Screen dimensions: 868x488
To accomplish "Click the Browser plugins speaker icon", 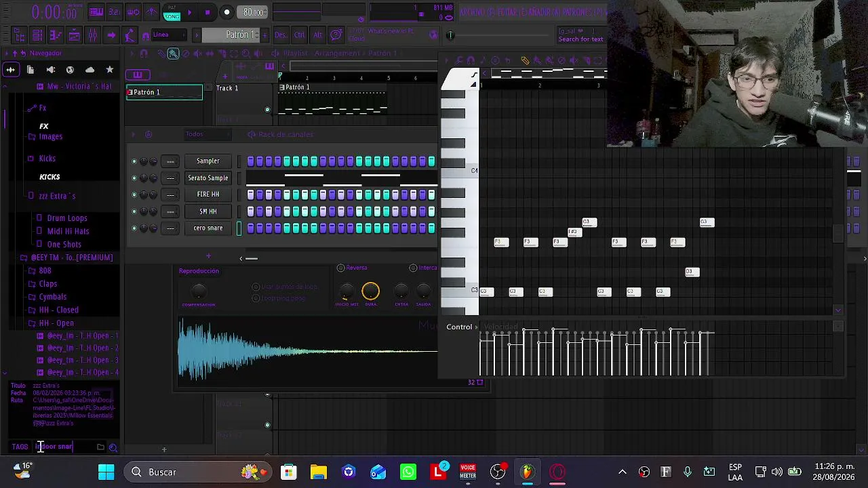I will 50,70.
